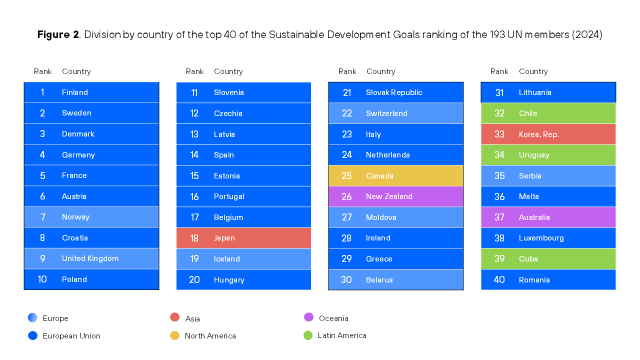Select the Switzerland rank 22 row
The height and width of the screenshot is (360, 640).
click(x=396, y=113)
